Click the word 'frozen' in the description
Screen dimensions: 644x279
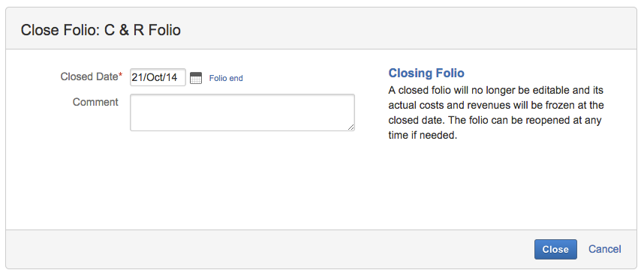(560, 106)
